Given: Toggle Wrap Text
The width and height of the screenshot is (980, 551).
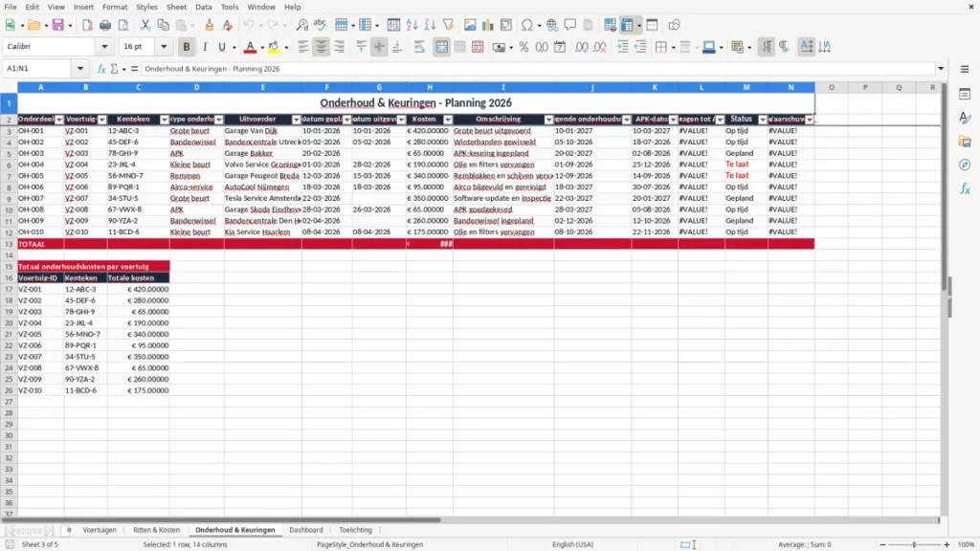Looking at the screenshot, I should click(x=419, y=47).
